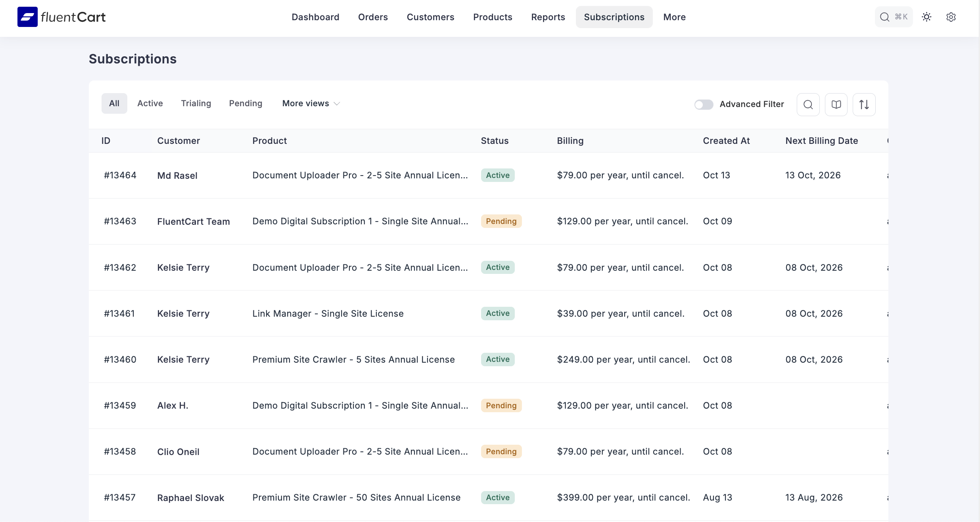Click the Pending filter pill
The width and height of the screenshot is (980, 522).
(245, 103)
